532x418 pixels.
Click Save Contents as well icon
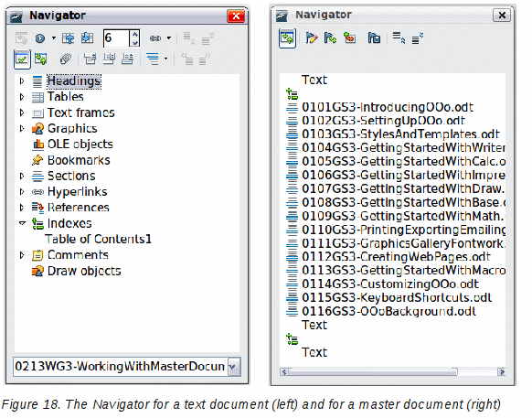(374, 38)
